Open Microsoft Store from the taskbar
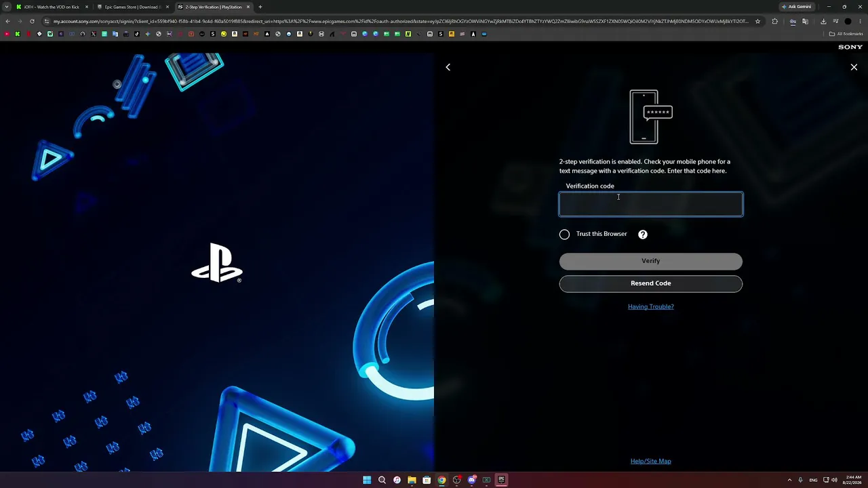Image resolution: width=868 pixels, height=488 pixels. (427, 480)
